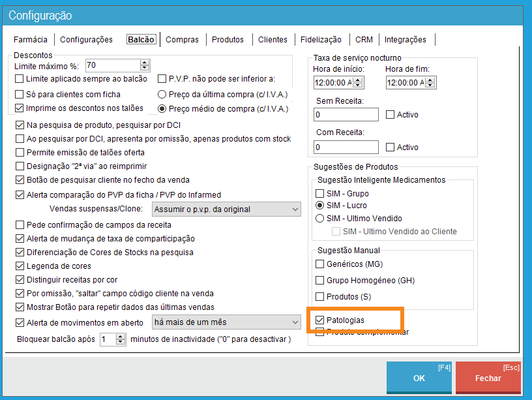Select SIM - Ultimo Vendido radio option

[x=319, y=219]
